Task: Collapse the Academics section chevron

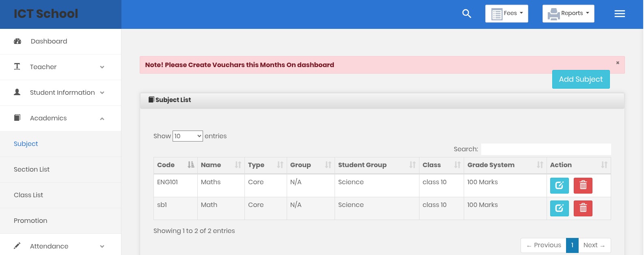Action: click(x=102, y=118)
